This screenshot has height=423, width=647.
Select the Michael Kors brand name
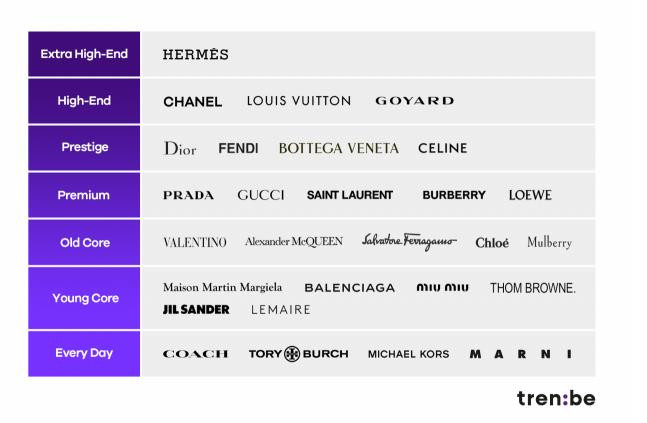pos(408,354)
